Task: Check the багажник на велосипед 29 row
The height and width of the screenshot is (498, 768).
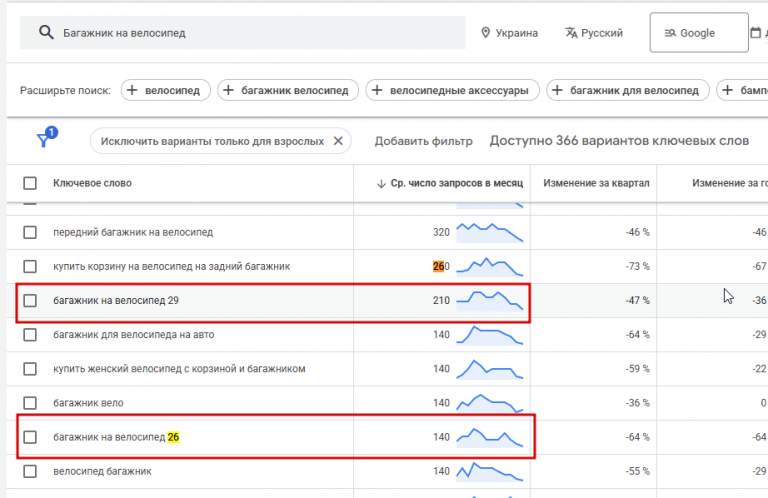Action: (x=30, y=300)
